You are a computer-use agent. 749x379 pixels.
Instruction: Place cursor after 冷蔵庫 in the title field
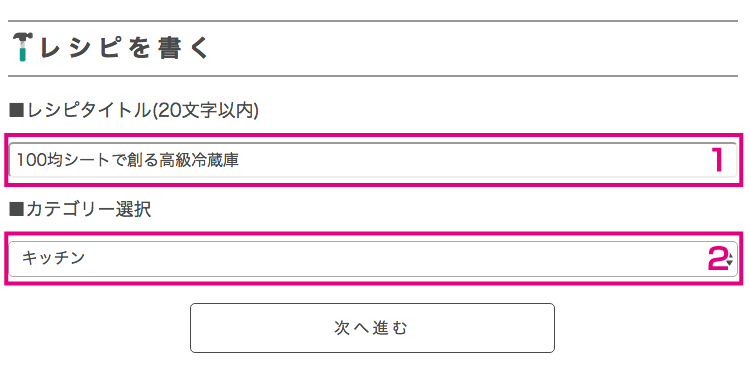click(240, 160)
